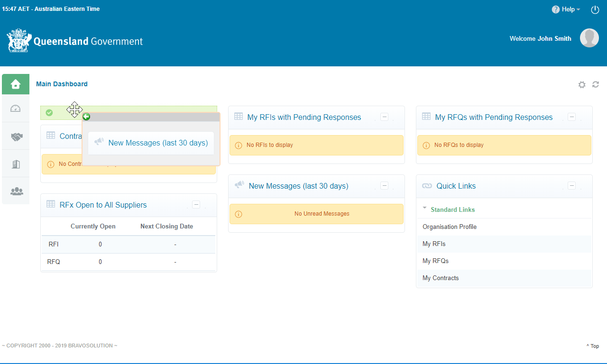The width and height of the screenshot is (607, 364).
Task: Jump to Top link in footer
Action: (593, 346)
